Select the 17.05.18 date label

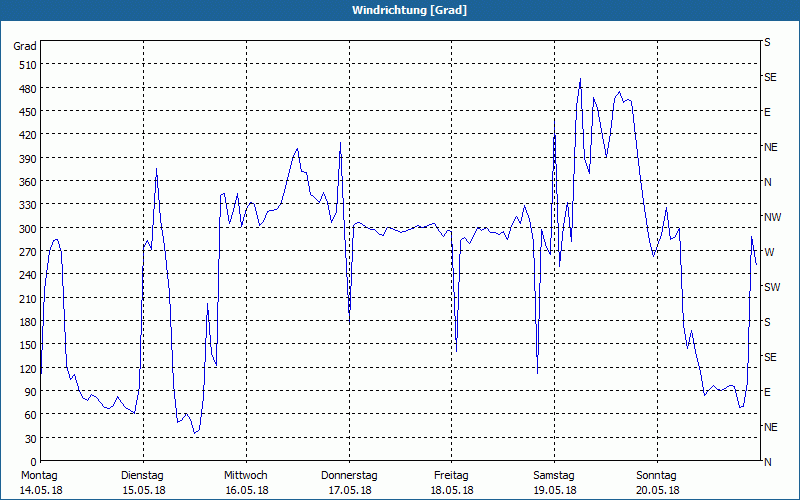[x=350, y=490]
